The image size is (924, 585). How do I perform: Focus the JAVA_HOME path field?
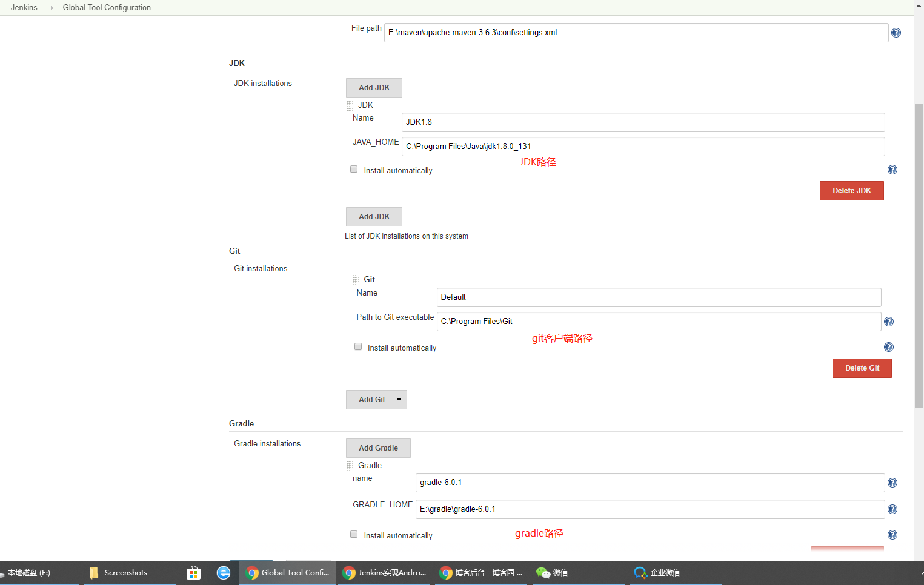click(x=643, y=147)
